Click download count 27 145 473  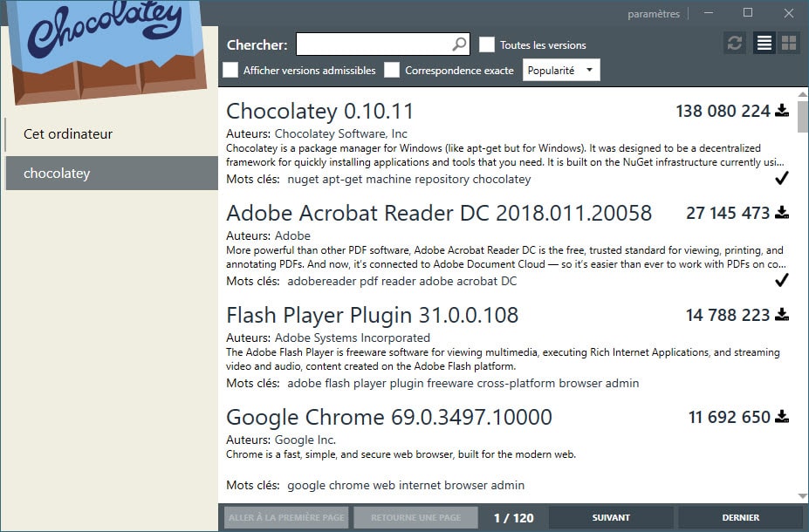728,213
